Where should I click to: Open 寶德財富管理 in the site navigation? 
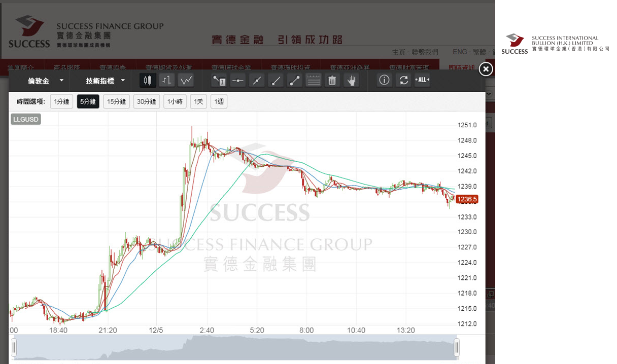(409, 67)
